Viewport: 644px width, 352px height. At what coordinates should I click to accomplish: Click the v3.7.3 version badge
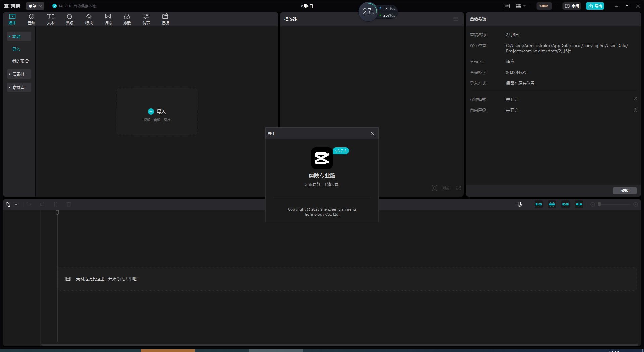coord(341,151)
